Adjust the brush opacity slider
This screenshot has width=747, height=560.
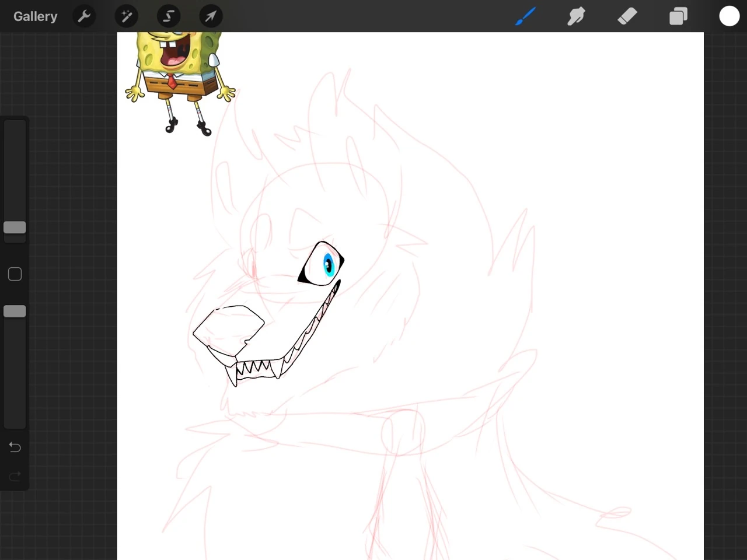(x=15, y=311)
